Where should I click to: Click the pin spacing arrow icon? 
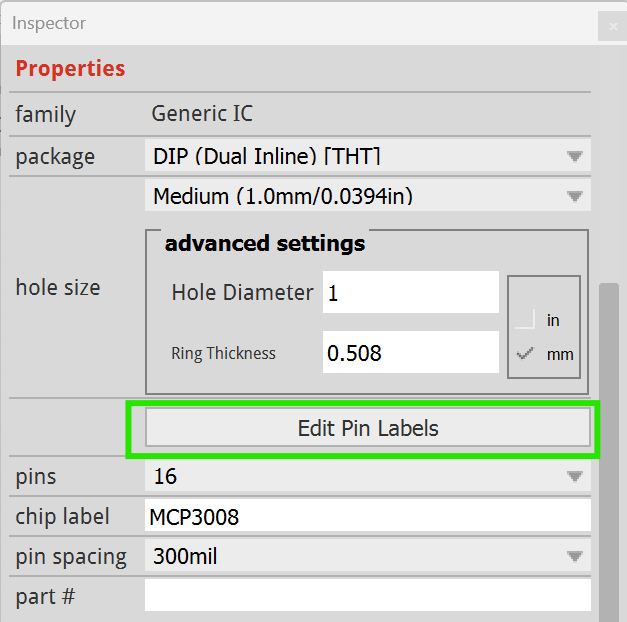coord(575,556)
